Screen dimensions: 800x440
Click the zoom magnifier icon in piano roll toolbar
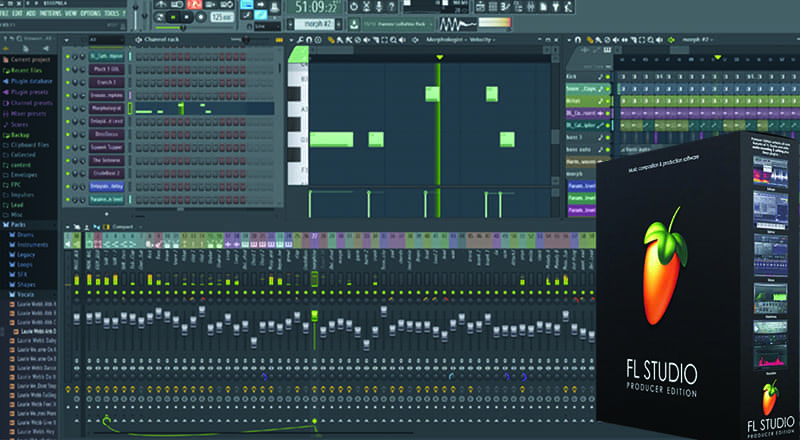(x=392, y=40)
